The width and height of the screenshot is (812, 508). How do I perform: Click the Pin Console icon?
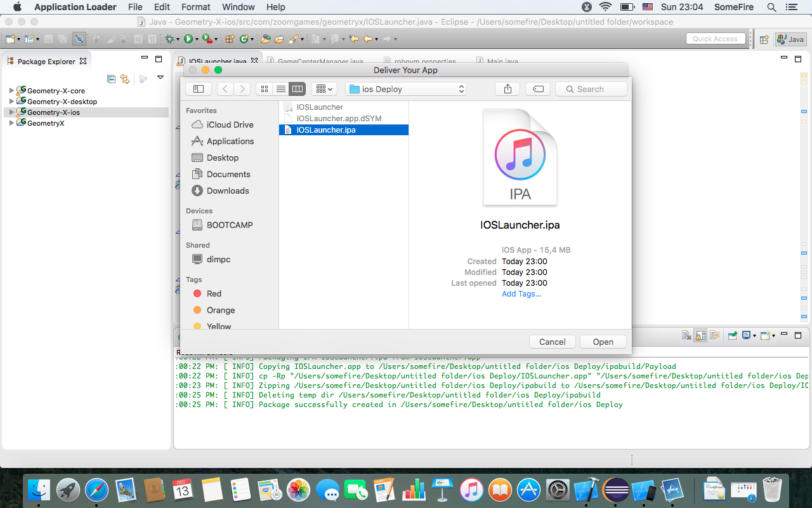tap(733, 335)
